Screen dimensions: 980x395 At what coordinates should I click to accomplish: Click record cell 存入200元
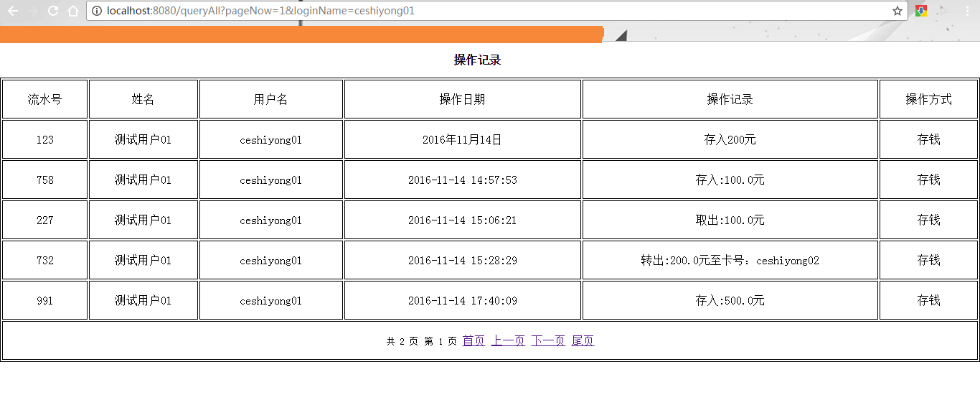(730, 139)
